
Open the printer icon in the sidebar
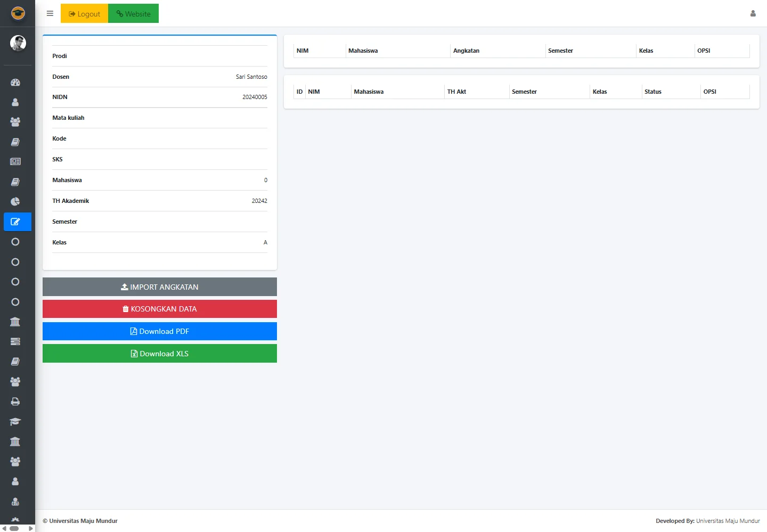pyautogui.click(x=15, y=402)
